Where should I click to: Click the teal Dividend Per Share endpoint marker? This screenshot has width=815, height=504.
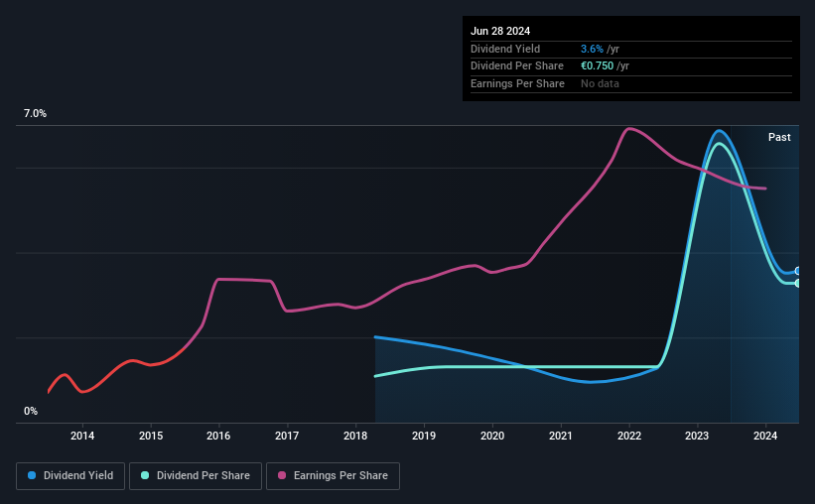tap(798, 283)
